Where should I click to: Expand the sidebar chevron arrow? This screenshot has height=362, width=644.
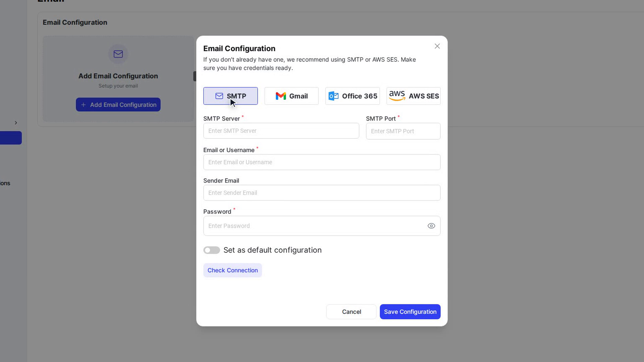point(16,123)
